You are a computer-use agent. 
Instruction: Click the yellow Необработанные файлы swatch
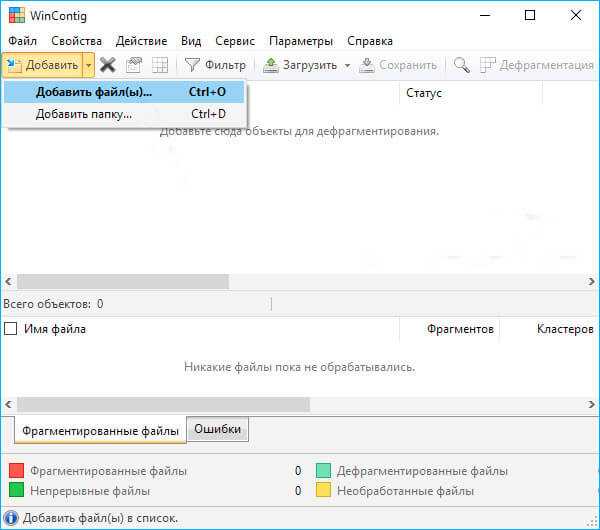(323, 490)
